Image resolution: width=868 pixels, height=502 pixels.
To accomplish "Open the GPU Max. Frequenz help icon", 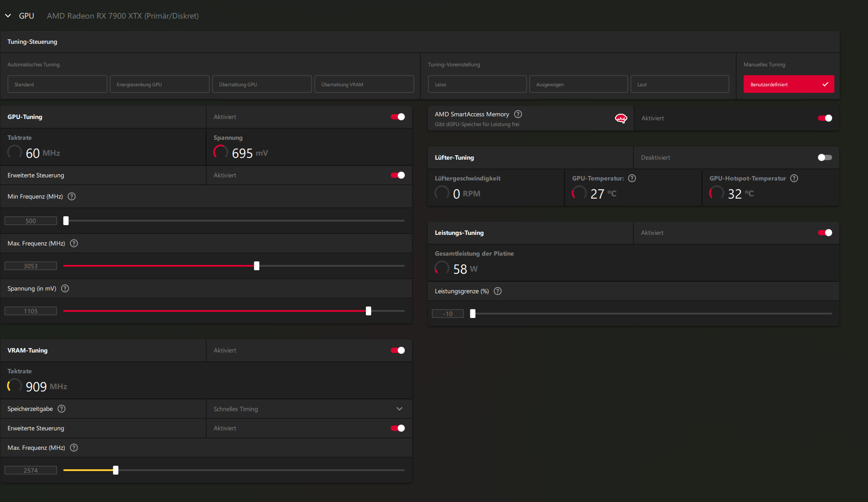I will coord(74,243).
